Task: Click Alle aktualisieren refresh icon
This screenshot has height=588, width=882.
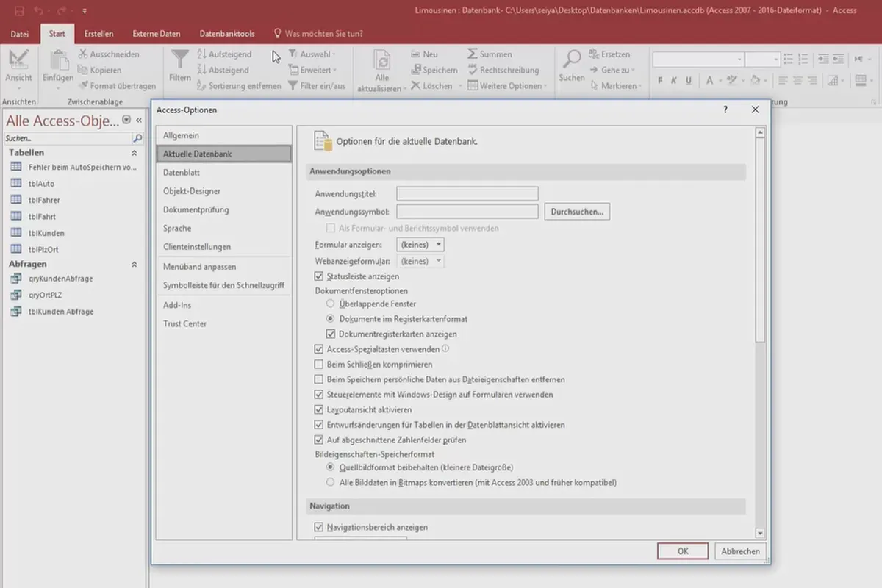Action: coord(381,60)
